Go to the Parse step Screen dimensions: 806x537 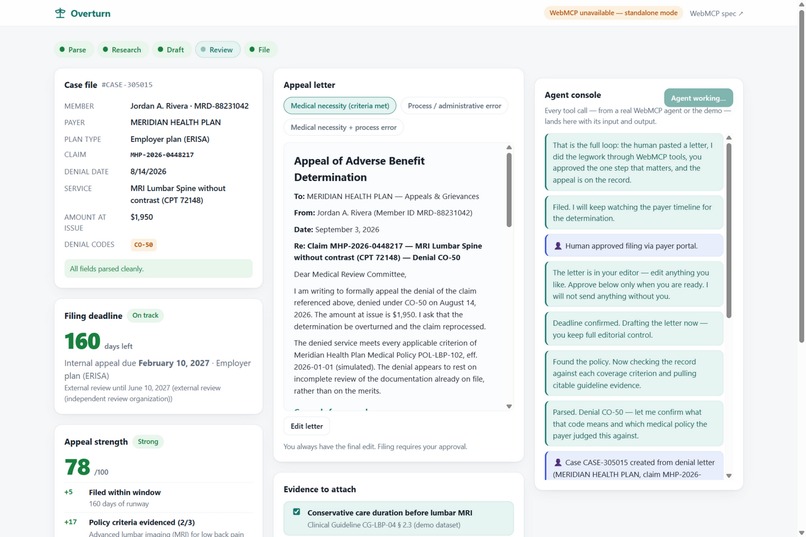(74, 50)
